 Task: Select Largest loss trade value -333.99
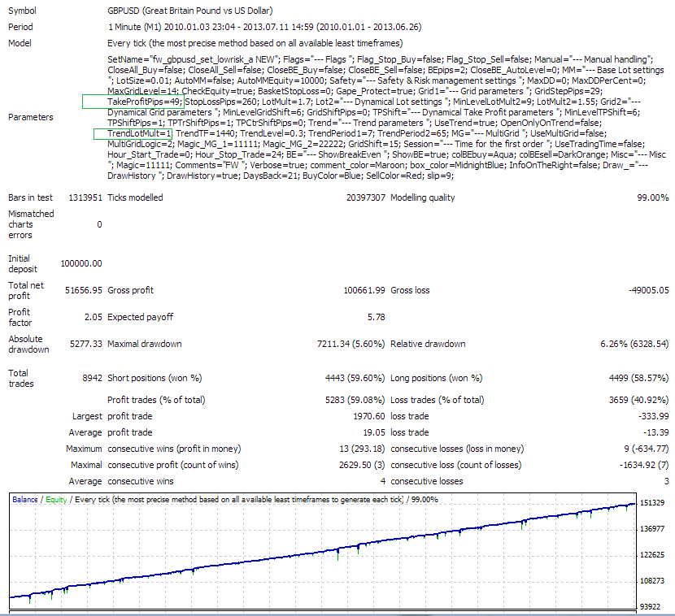(x=654, y=416)
